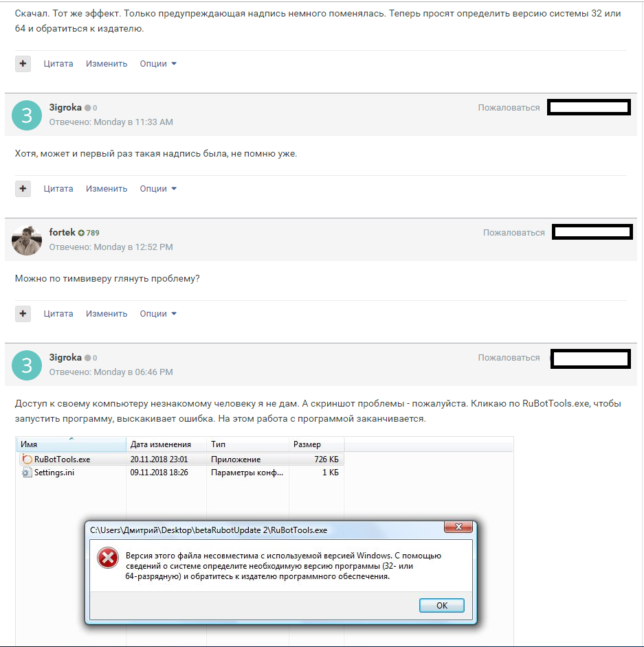
Task: Open fortek's profile photo avatar
Action: (27, 240)
